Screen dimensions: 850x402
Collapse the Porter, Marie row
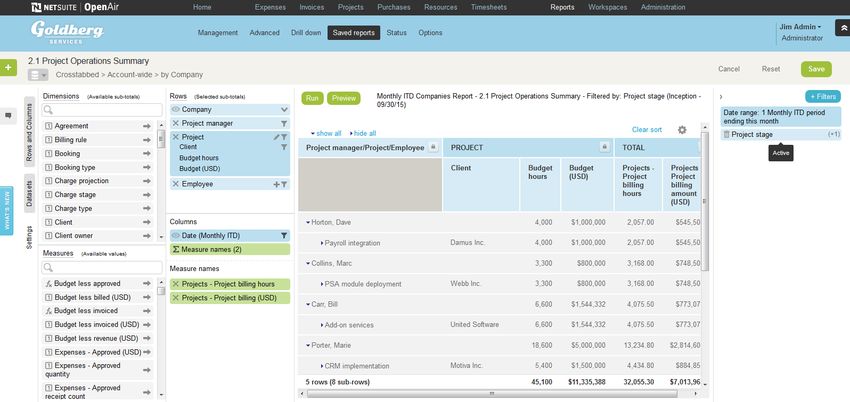tap(308, 345)
